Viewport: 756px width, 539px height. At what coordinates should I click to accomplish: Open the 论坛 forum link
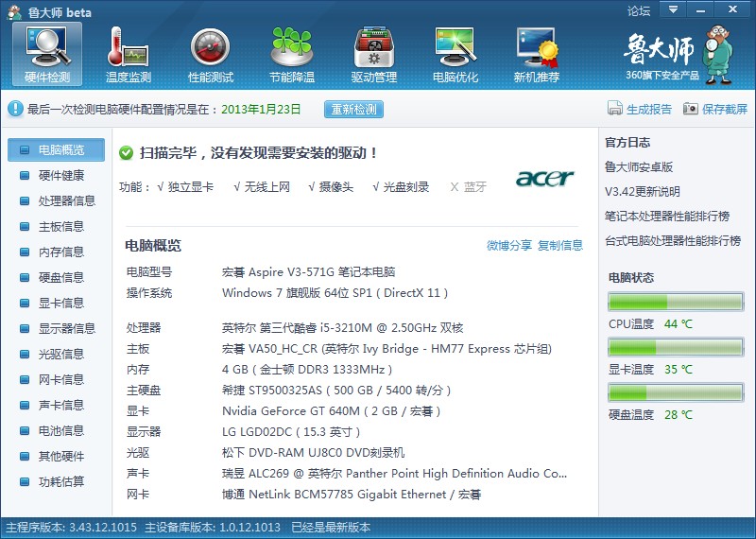639,11
